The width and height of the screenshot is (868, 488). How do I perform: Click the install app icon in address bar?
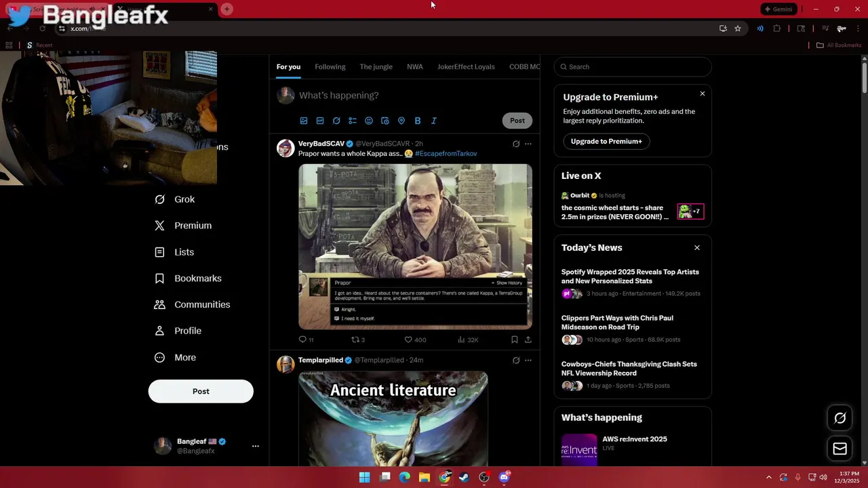pyautogui.click(x=723, y=28)
